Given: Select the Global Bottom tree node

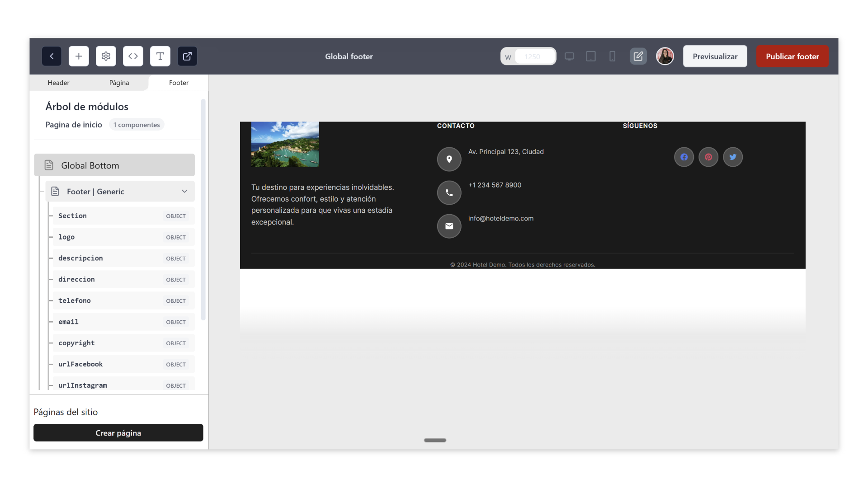Looking at the screenshot, I should click(x=114, y=165).
